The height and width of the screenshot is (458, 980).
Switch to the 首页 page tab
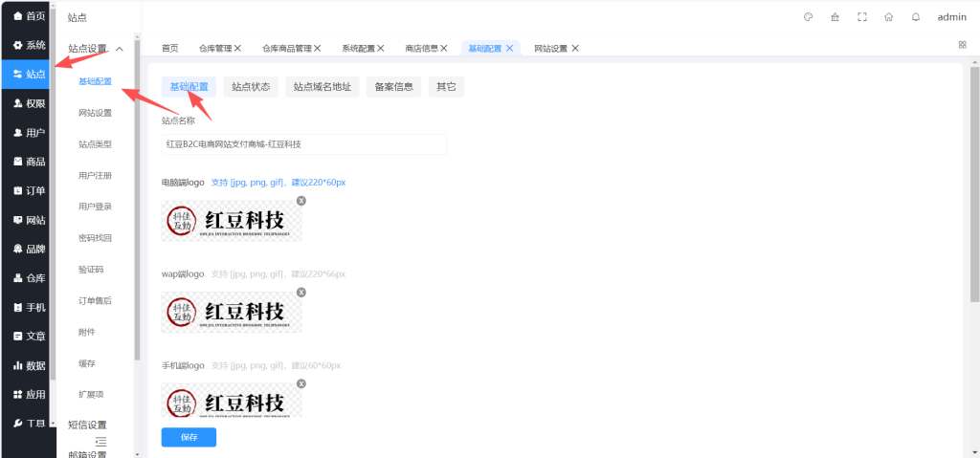pyautogui.click(x=170, y=48)
